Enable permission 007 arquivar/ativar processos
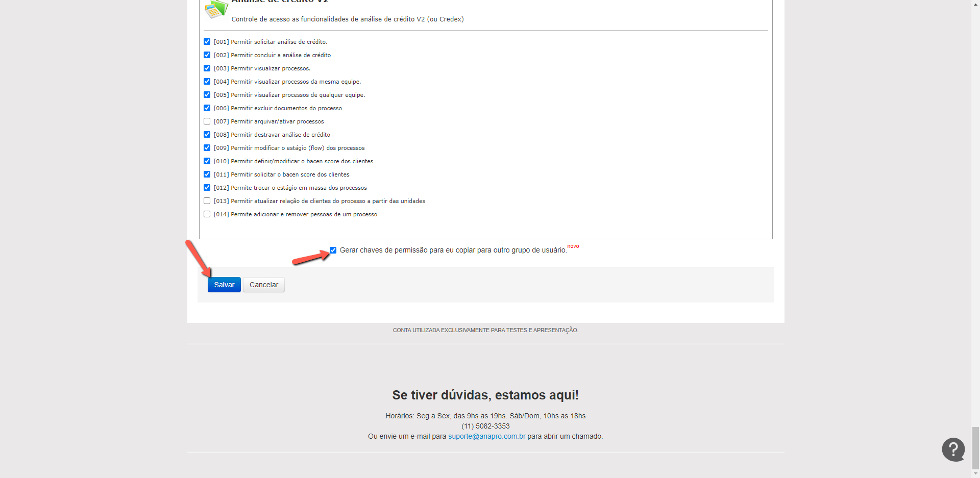Screen dimensions: 980x478 (207, 121)
